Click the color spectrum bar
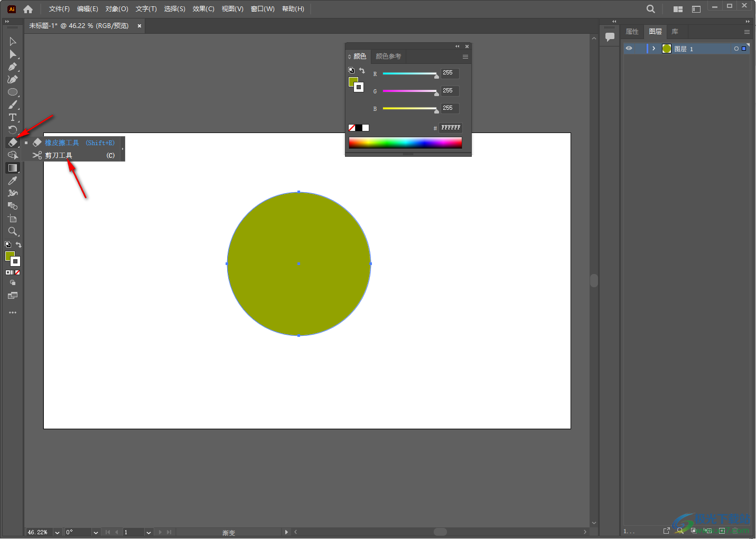The height and width of the screenshot is (539, 756). click(405, 143)
